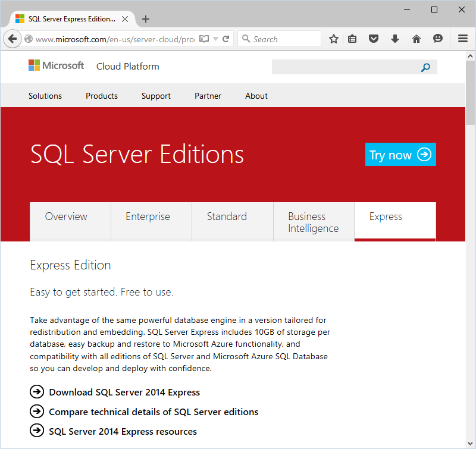Select the Express tab
476x449 pixels.
395,222
